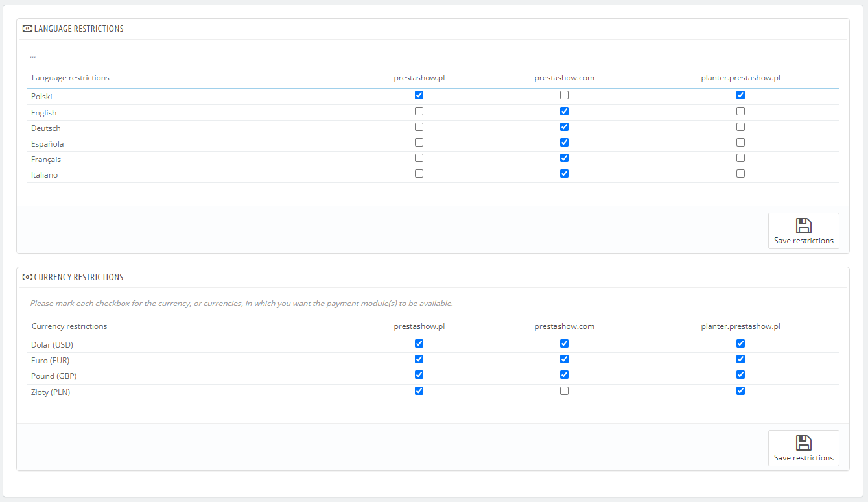Uncheck Złoty (PLN) for planter.prestashow.pl

(x=740, y=391)
